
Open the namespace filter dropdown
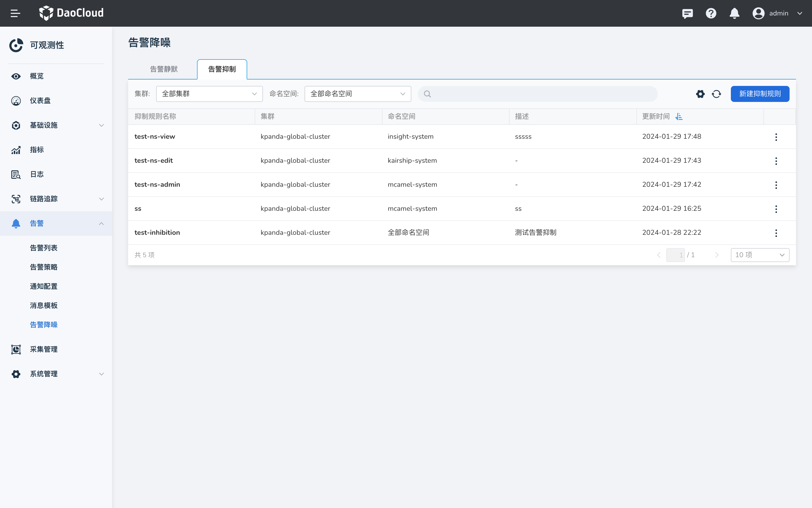357,94
